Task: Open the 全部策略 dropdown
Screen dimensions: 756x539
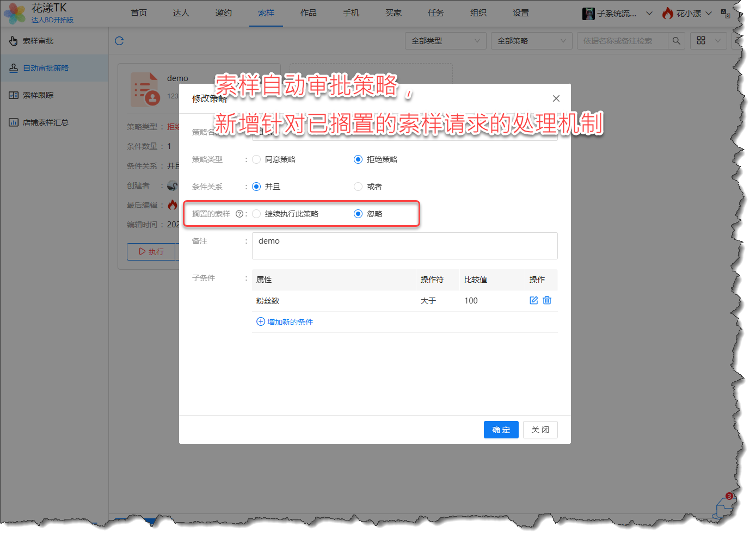Action: tap(531, 41)
